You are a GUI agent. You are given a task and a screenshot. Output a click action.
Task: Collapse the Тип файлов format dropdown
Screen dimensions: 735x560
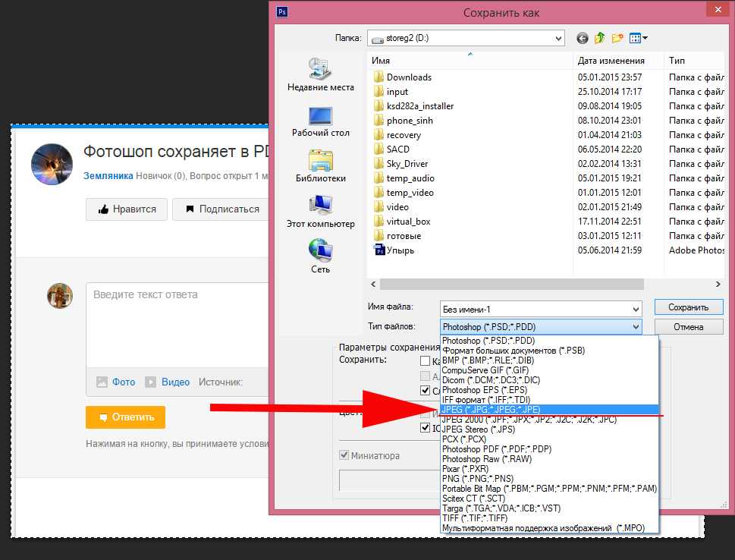point(636,326)
